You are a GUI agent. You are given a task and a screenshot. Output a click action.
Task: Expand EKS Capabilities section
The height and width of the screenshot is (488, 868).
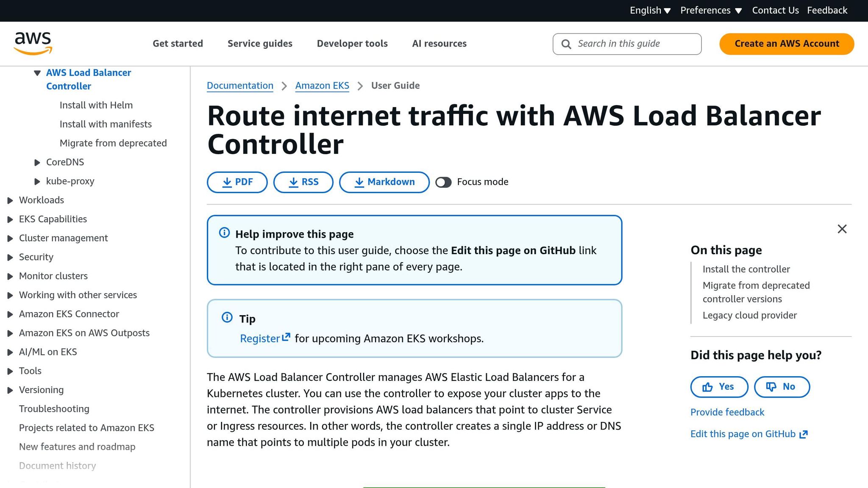click(10, 219)
